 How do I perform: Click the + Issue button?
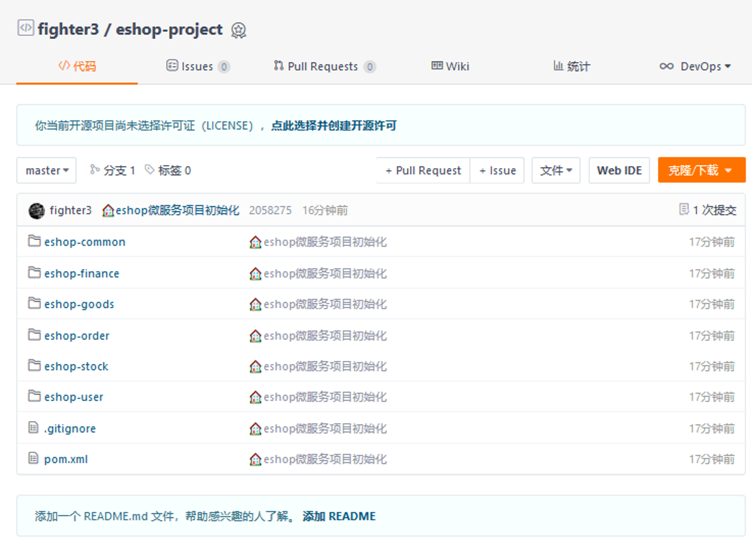[497, 170]
